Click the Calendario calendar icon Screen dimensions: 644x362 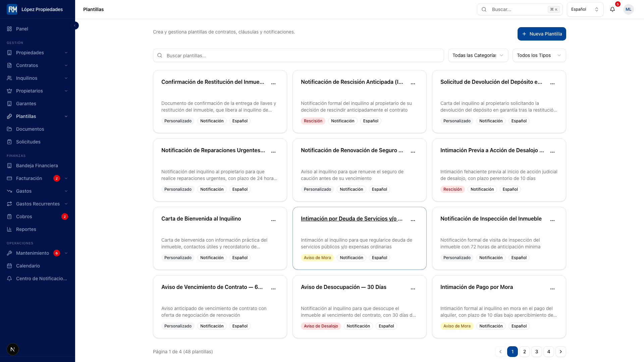pos(9,266)
